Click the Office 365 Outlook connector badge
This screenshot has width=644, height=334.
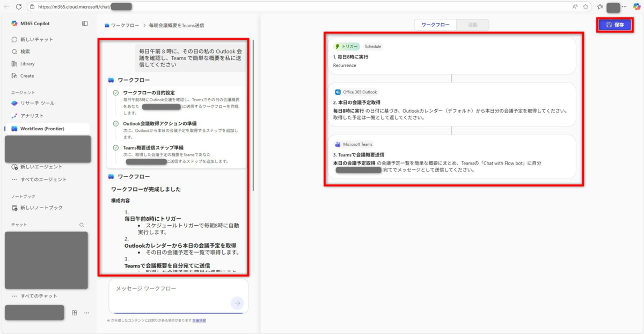point(356,92)
